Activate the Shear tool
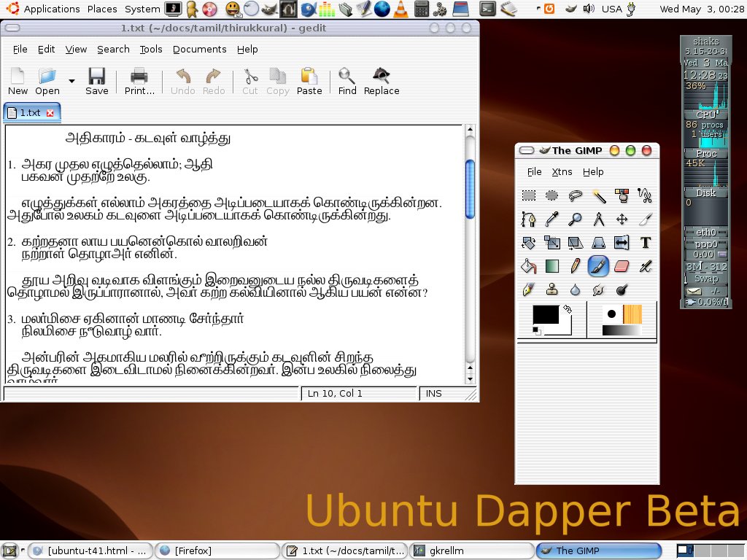 click(x=575, y=243)
